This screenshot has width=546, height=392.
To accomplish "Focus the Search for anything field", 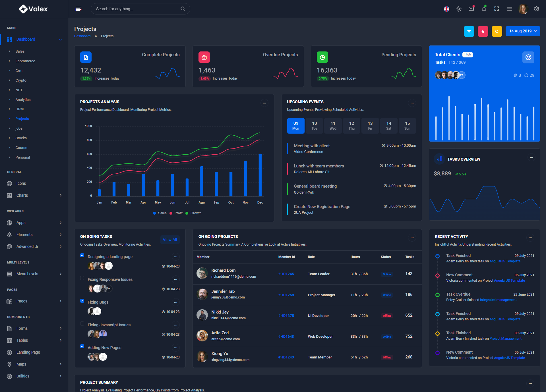I will (x=136, y=9).
